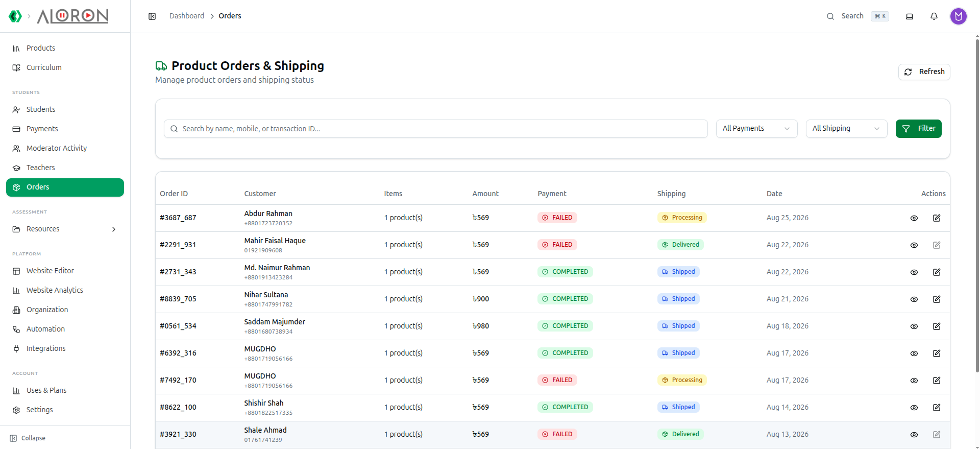The image size is (980, 449).
Task: Open notifications bell icon
Action: tap(934, 16)
